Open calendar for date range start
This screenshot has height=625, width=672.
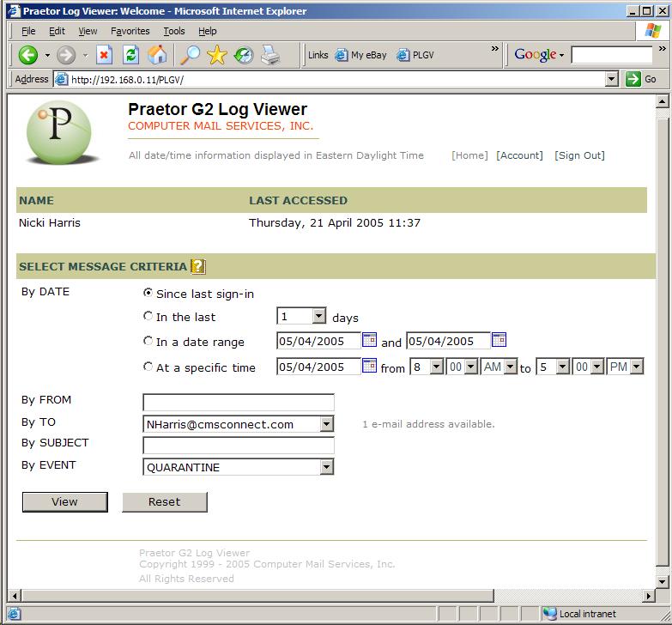369,339
